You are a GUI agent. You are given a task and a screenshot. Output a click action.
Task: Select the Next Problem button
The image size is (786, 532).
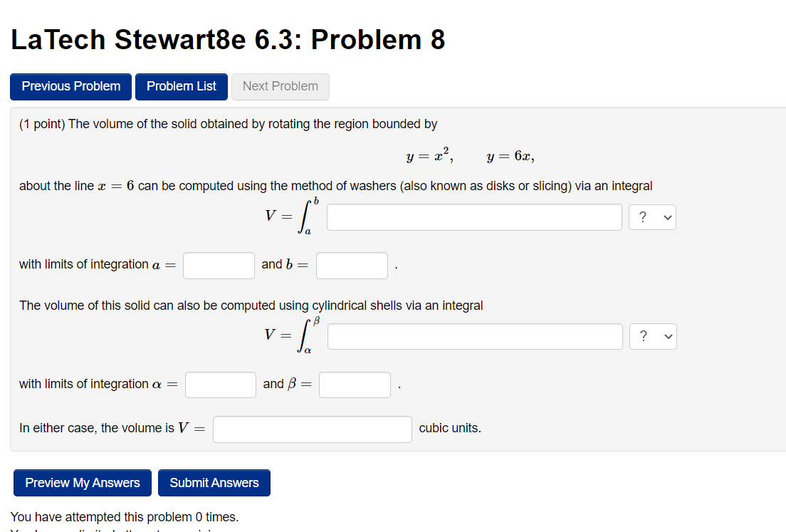click(x=280, y=86)
